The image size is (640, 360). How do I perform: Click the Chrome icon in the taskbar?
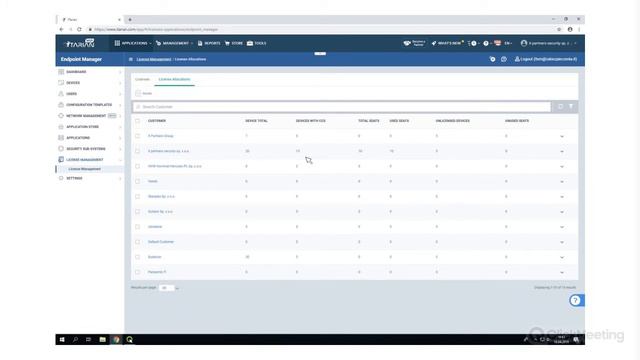(116, 340)
